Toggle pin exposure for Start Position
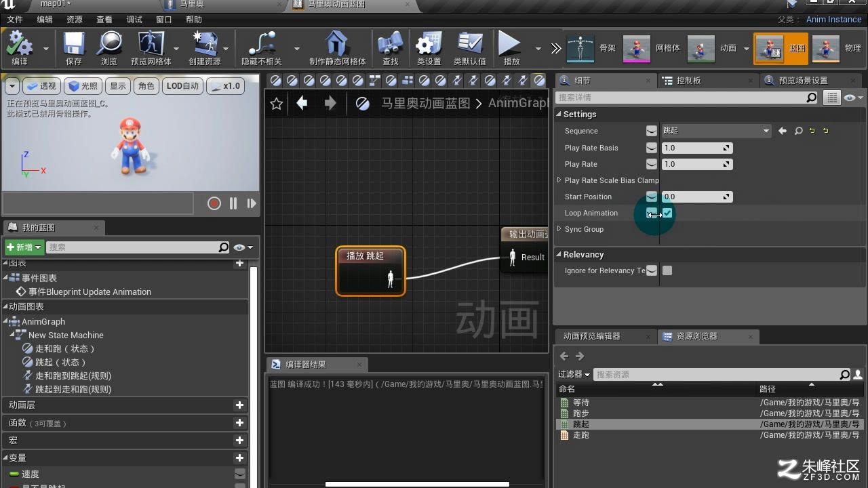Screen dimensions: 868x488 (x=651, y=197)
